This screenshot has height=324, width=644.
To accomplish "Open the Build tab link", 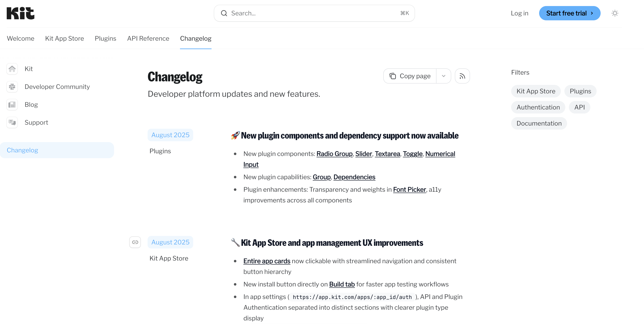I will click(x=342, y=284).
